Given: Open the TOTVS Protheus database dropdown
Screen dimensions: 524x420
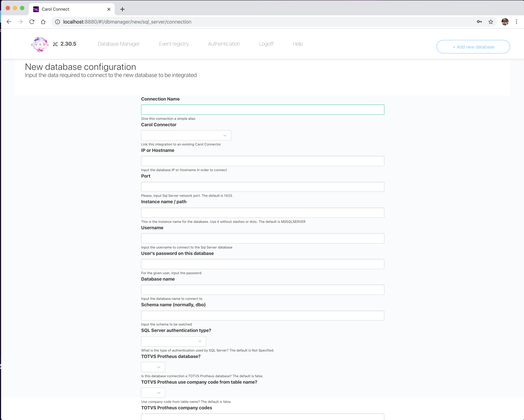Looking at the screenshot, I should click(153, 367).
